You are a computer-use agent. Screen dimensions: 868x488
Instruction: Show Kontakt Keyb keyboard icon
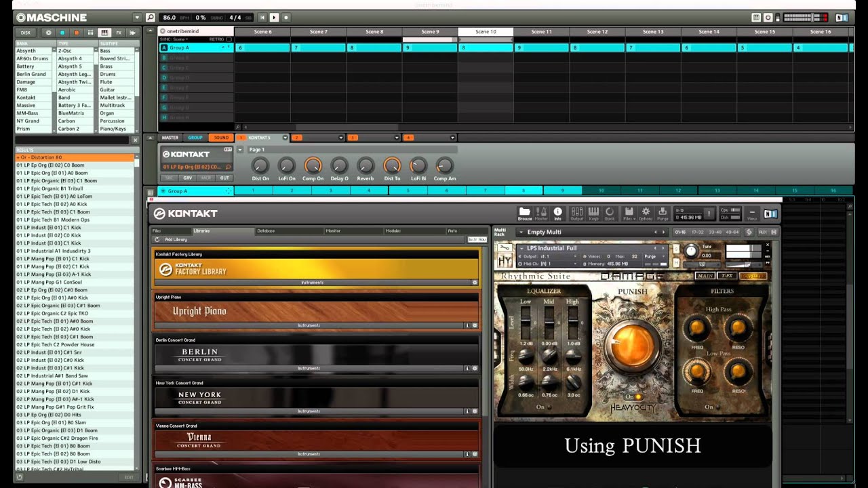click(593, 213)
